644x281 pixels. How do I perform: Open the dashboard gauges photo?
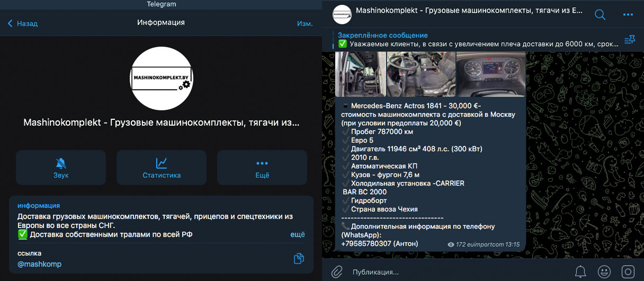pos(490,73)
